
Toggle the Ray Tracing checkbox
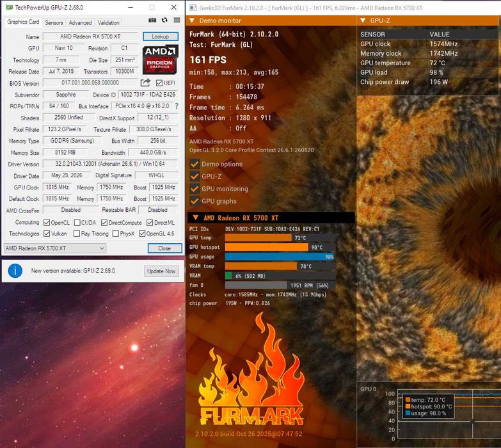click(x=77, y=234)
